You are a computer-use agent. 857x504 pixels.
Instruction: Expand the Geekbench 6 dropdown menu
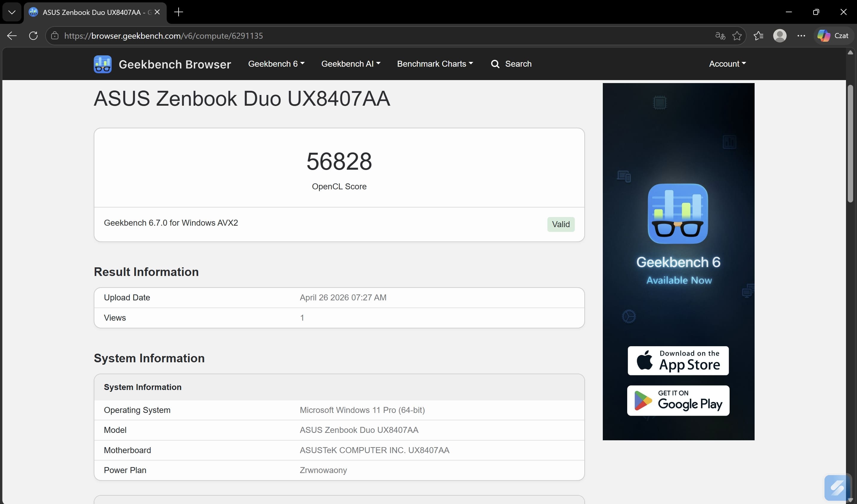point(276,64)
